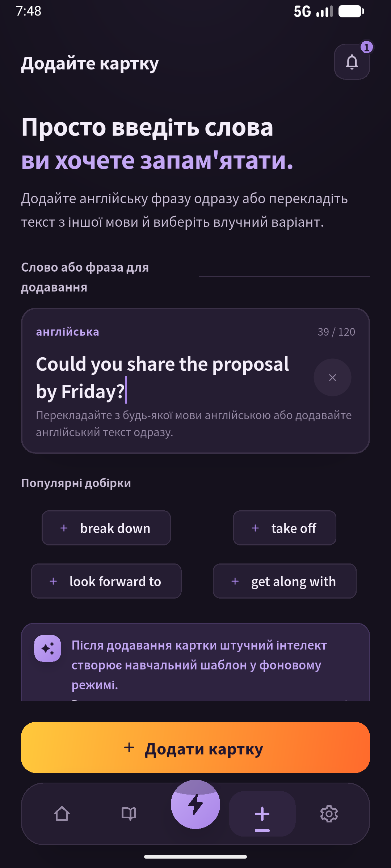The width and height of the screenshot is (391, 868).
Task: Tap the sparkle AI icon
Action: (x=47, y=648)
